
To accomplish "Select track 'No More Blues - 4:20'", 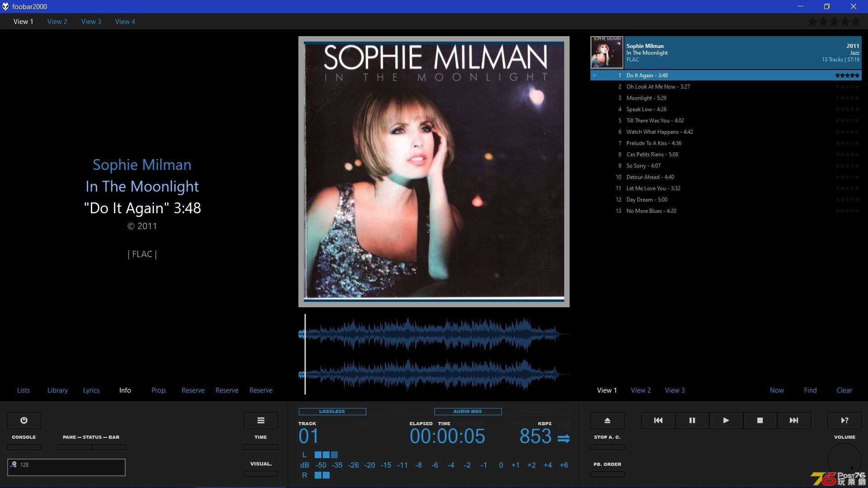I will point(726,211).
